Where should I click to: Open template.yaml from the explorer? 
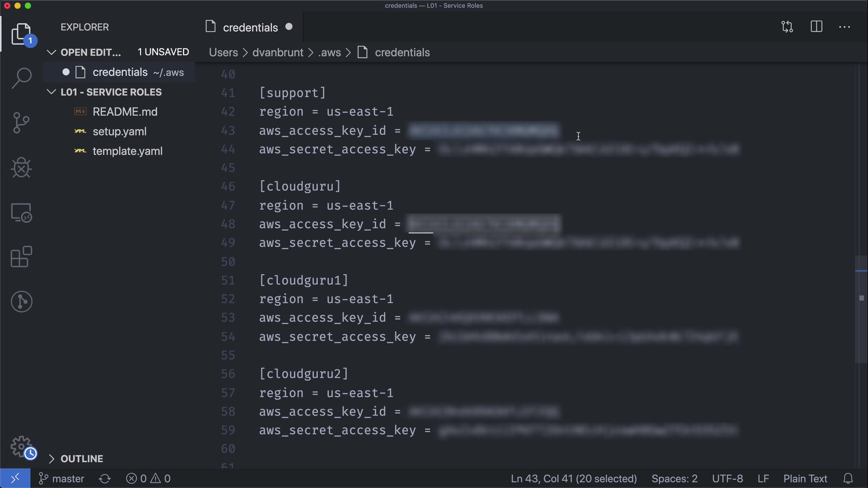(127, 151)
